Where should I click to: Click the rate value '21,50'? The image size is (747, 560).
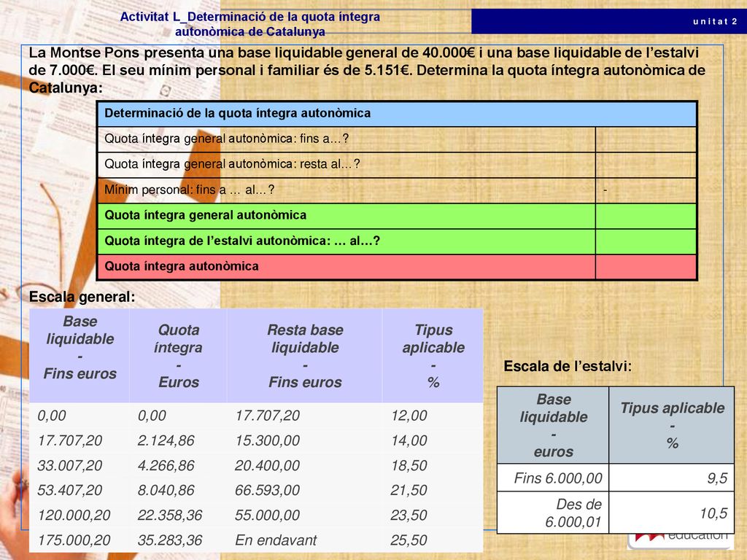(x=409, y=490)
